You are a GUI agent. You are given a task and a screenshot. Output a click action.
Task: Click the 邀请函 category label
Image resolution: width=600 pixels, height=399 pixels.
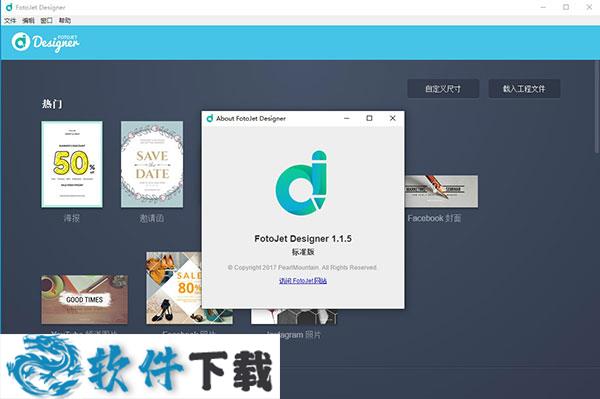[152, 218]
